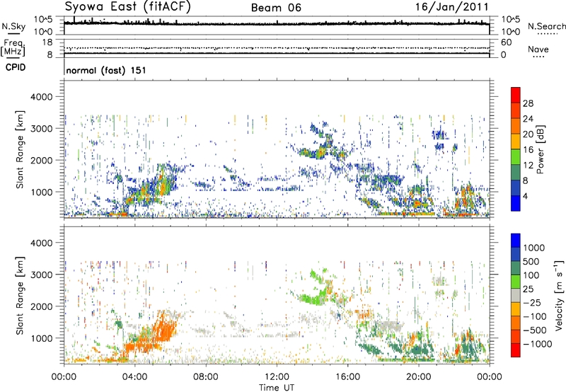Click the "4000" tick of the power panel

coord(42,97)
